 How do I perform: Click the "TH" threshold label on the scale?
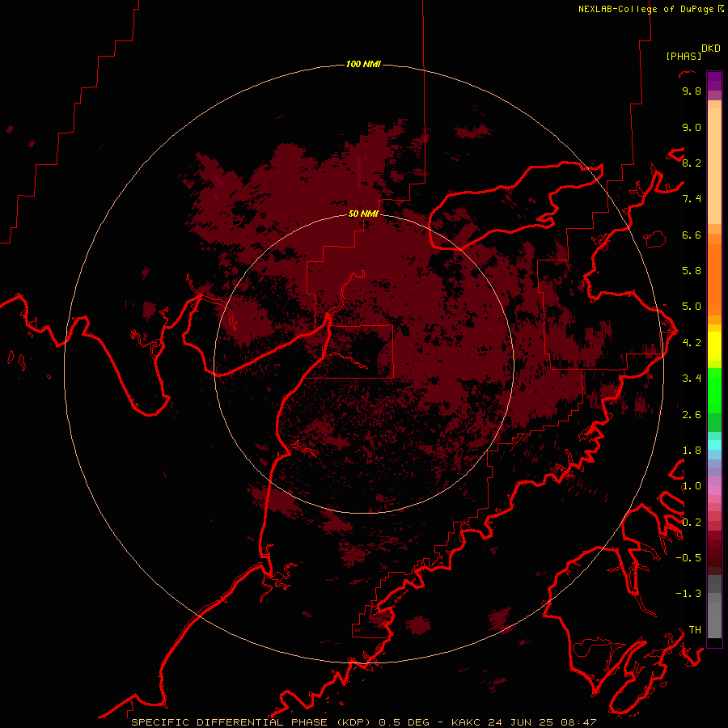(695, 630)
